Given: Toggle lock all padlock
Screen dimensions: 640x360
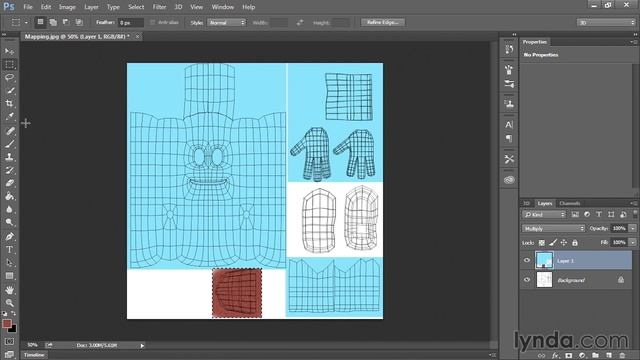Looking at the screenshot, I should click(575, 242).
